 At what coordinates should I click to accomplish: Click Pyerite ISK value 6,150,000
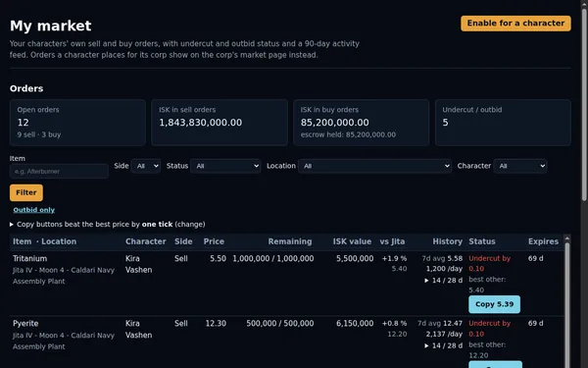point(355,323)
